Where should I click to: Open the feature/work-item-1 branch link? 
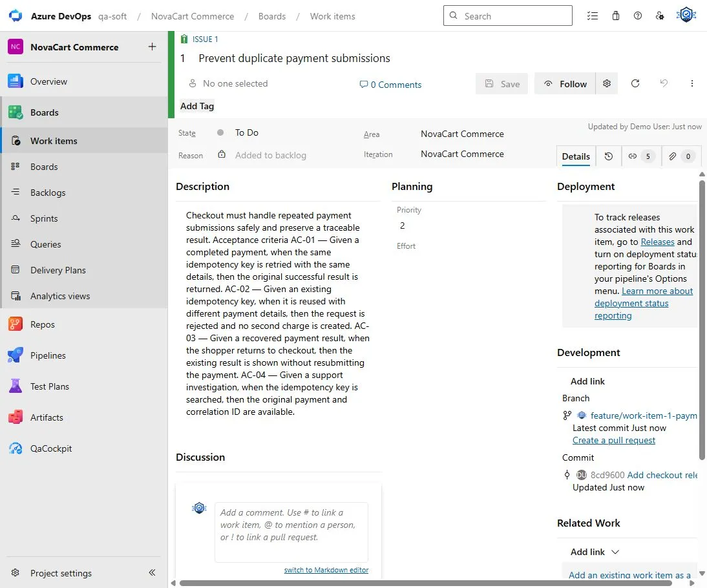644,415
